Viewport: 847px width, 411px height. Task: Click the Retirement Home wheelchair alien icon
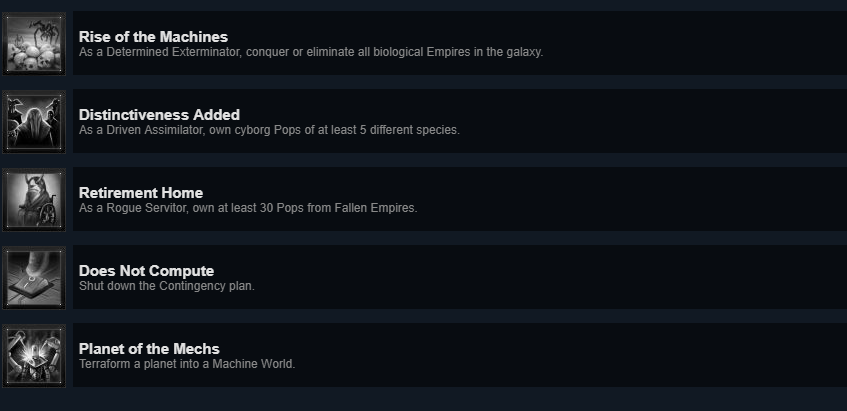click(x=34, y=199)
